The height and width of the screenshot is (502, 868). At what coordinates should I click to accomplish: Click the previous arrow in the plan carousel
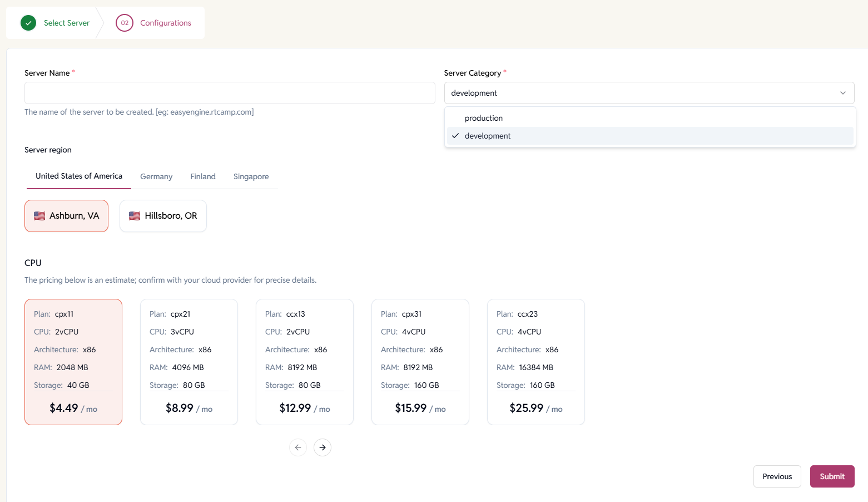[298, 447]
